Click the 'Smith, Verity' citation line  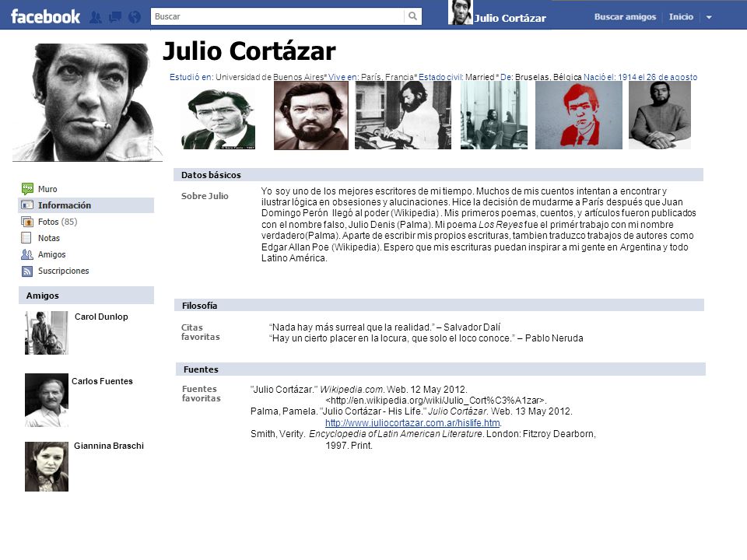click(423, 434)
